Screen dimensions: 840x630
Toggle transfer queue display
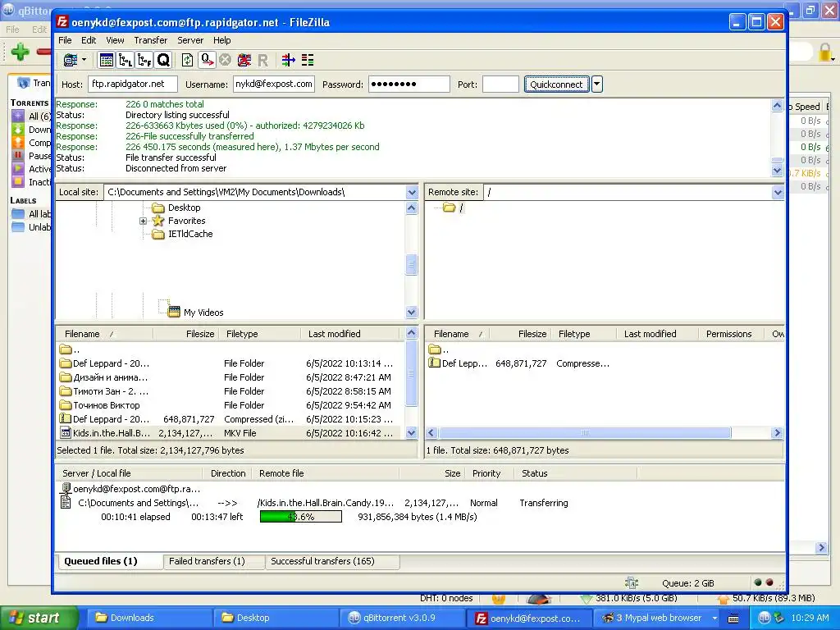163,60
